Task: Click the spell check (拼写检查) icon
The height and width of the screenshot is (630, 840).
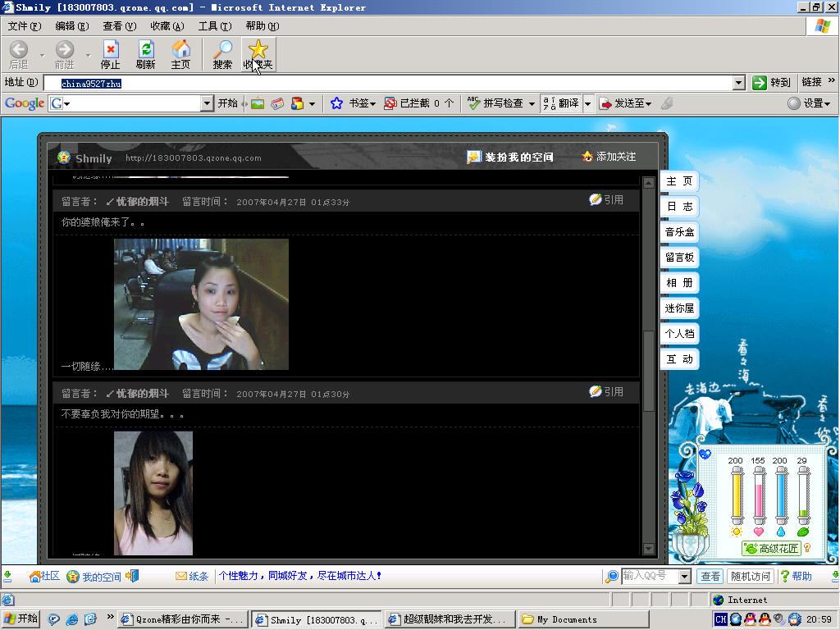Action: click(x=473, y=103)
